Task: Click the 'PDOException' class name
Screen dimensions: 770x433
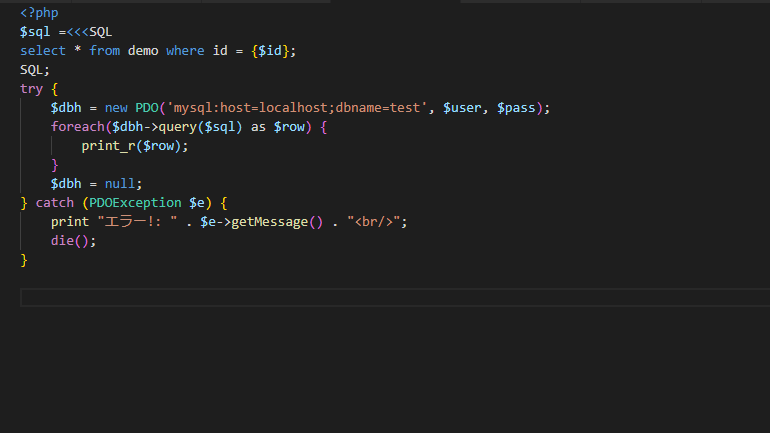Action: pyautogui.click(x=135, y=203)
